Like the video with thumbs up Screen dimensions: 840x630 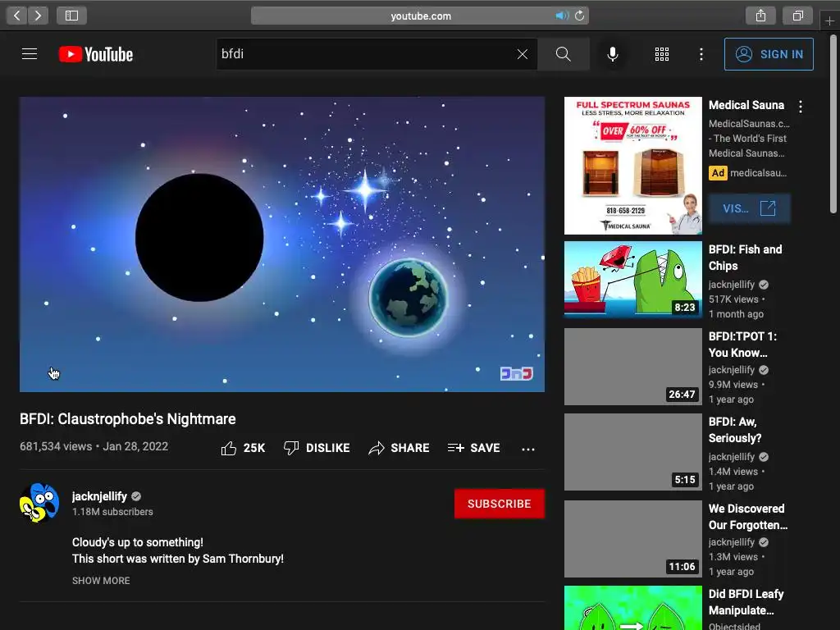click(243, 448)
